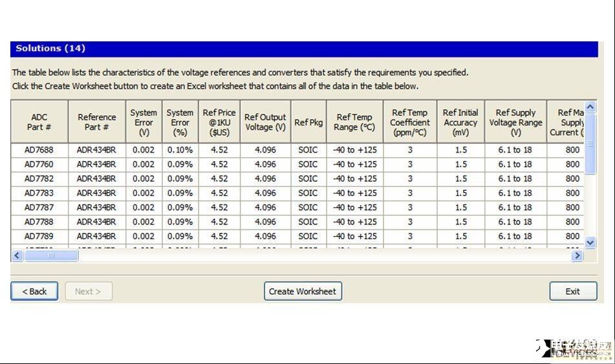Click the AD7783 part cell
This screenshot has width=615, height=364.
(39, 193)
